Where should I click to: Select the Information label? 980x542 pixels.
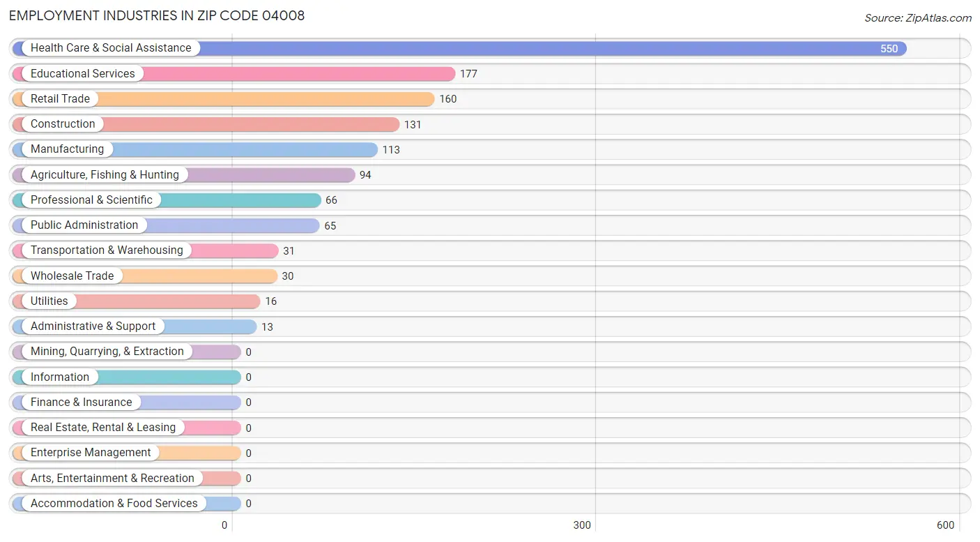60,377
